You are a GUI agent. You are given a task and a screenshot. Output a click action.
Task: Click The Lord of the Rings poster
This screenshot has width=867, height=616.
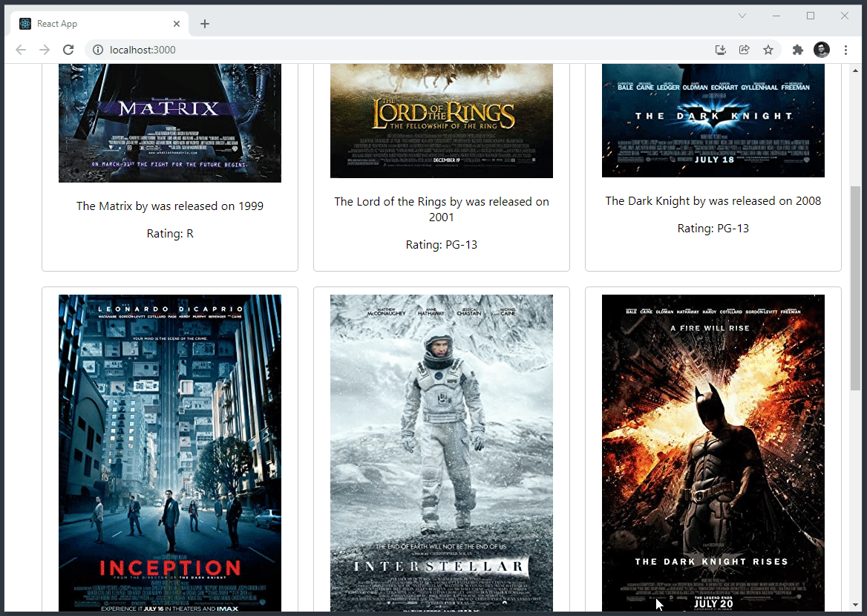[441, 120]
